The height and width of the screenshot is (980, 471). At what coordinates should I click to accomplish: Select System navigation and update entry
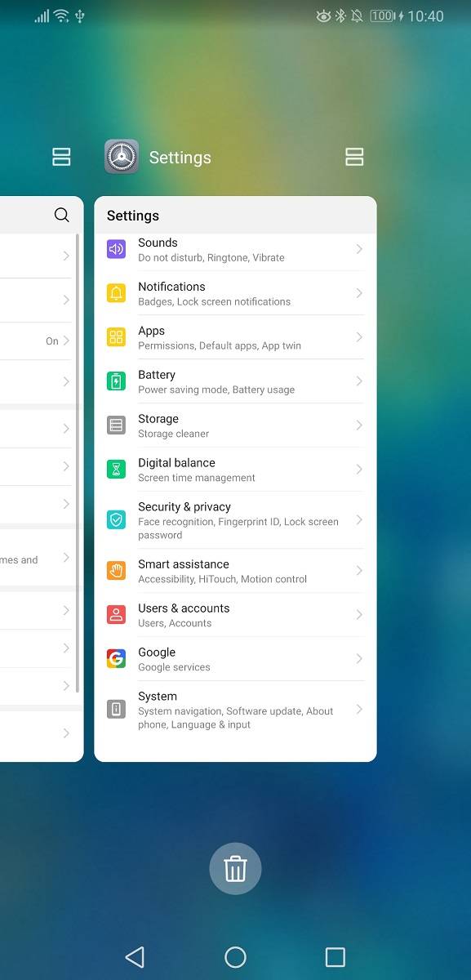(235, 710)
